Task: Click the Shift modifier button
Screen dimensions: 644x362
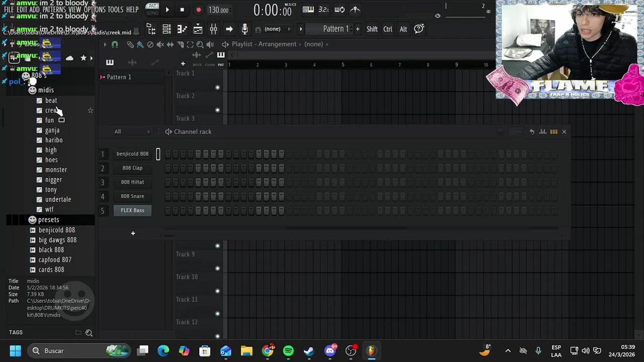Action: pos(372,29)
